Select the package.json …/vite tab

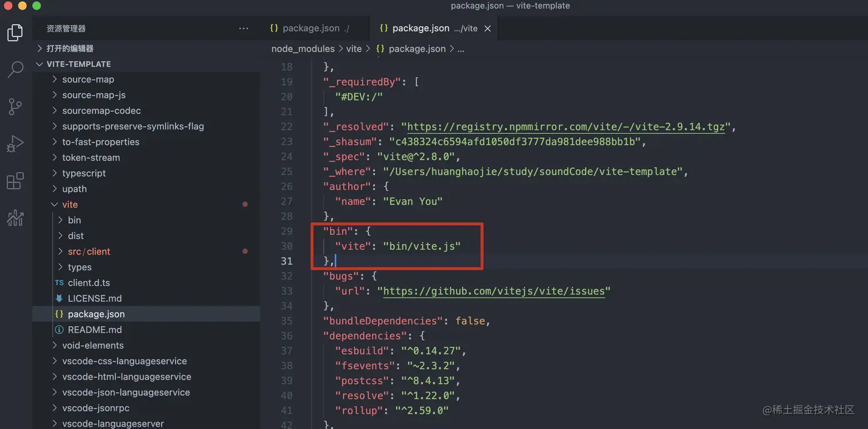tap(434, 28)
